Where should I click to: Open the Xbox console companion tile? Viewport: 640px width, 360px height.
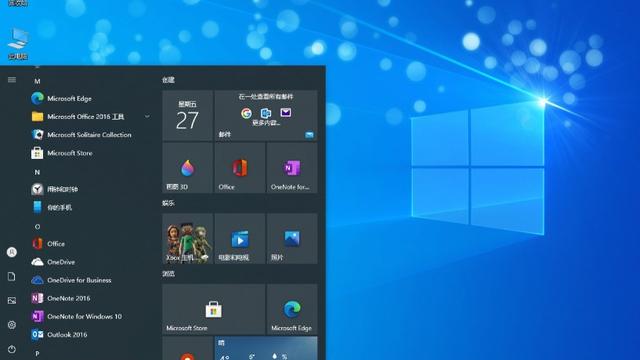188,238
